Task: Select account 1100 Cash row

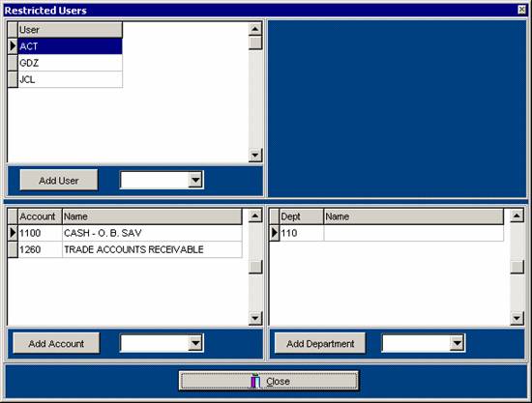Action: [130, 233]
